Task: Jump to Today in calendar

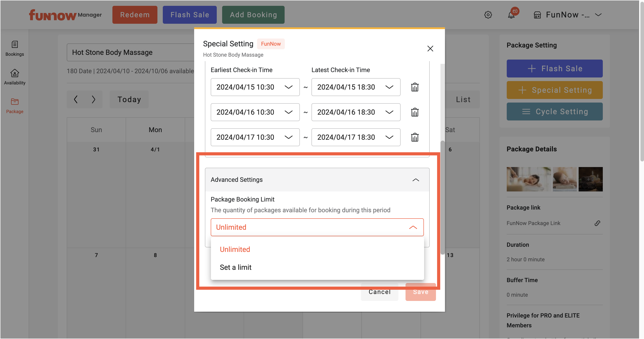Action: (129, 99)
